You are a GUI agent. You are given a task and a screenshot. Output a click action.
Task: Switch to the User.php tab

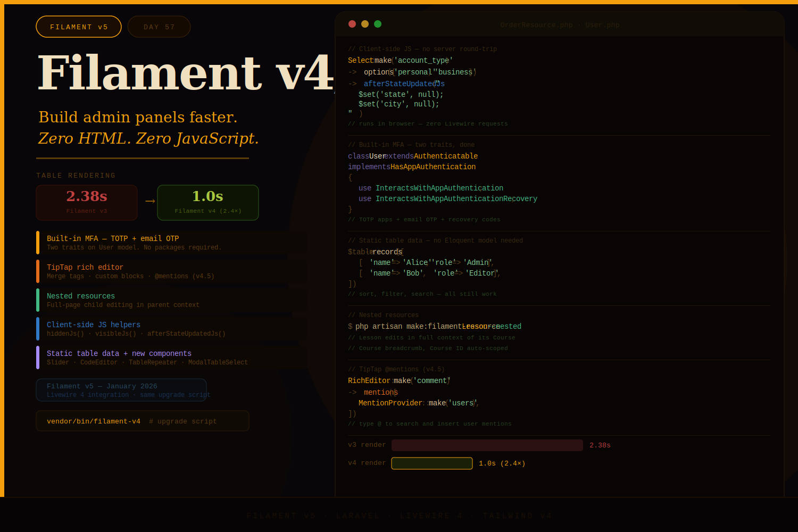point(602,24)
